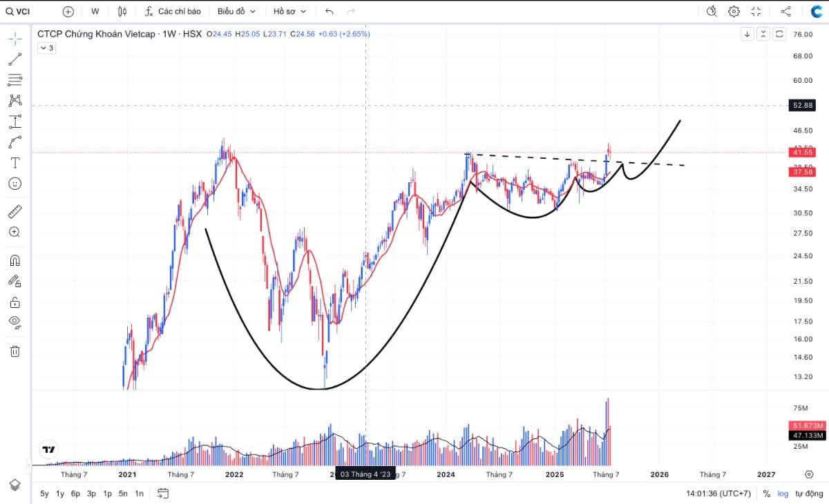This screenshot has width=829, height=504.
Task: Open the emoji sticker tool
Action: pyautogui.click(x=15, y=184)
